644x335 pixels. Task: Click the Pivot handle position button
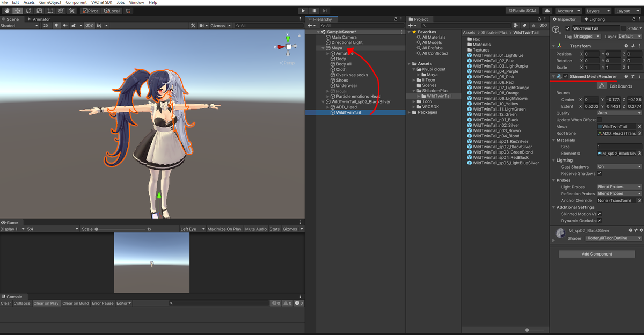[x=91, y=11]
